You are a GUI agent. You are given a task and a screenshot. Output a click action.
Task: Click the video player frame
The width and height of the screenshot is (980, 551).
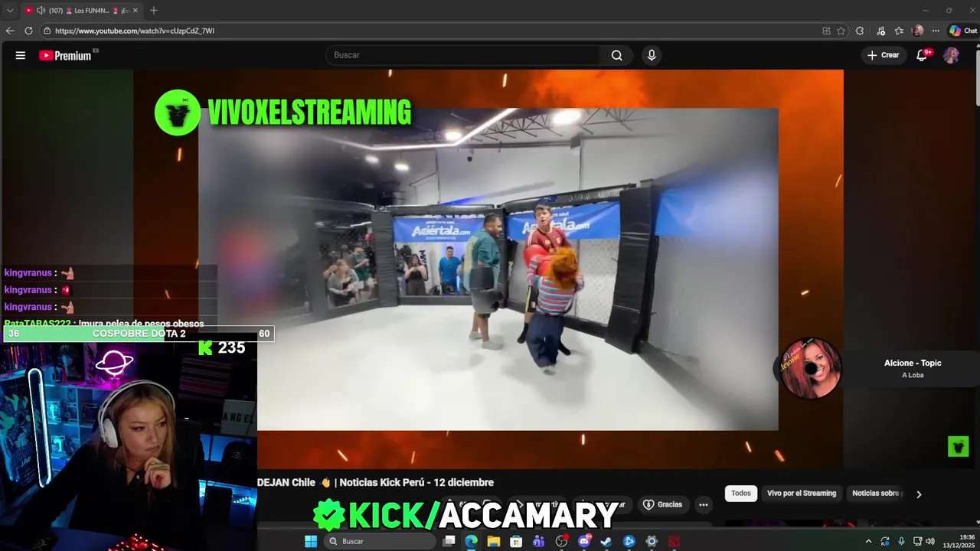click(488, 269)
